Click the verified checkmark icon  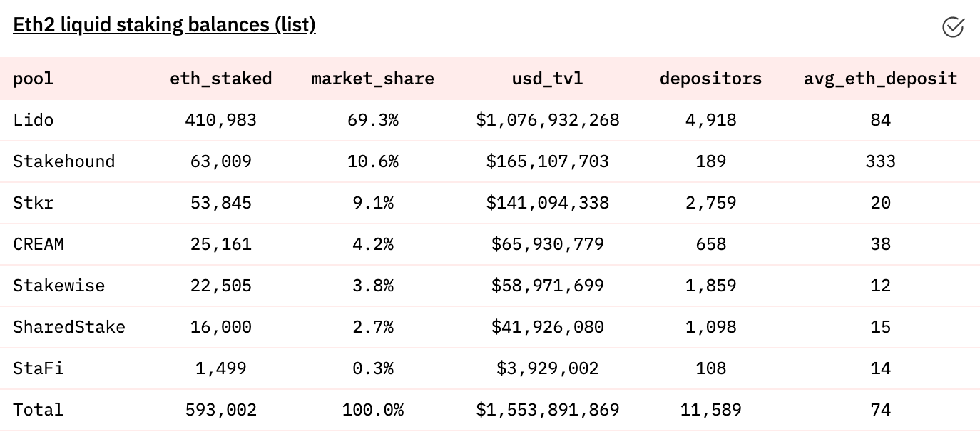click(953, 26)
